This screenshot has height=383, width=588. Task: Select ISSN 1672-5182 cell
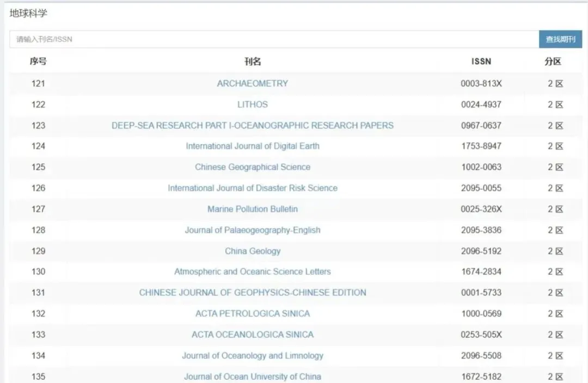(481, 376)
